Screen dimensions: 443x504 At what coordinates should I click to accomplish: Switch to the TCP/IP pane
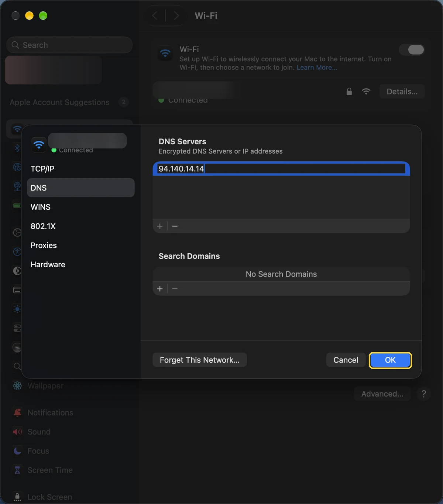pyautogui.click(x=80, y=169)
